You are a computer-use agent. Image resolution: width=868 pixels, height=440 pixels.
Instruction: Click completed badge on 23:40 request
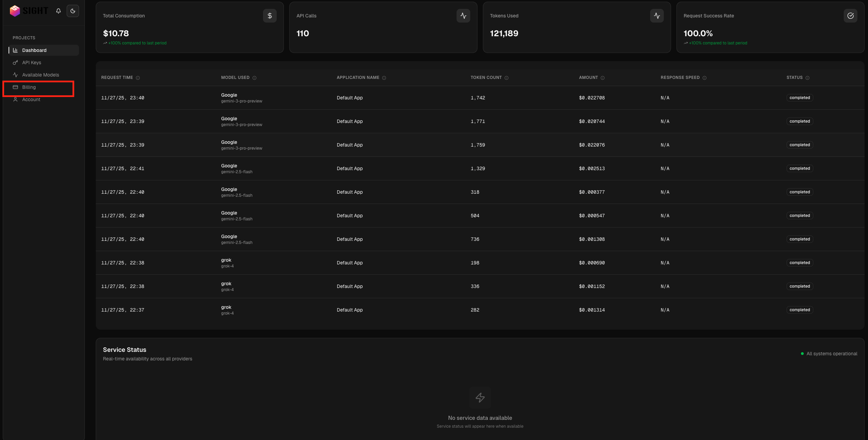(x=800, y=98)
